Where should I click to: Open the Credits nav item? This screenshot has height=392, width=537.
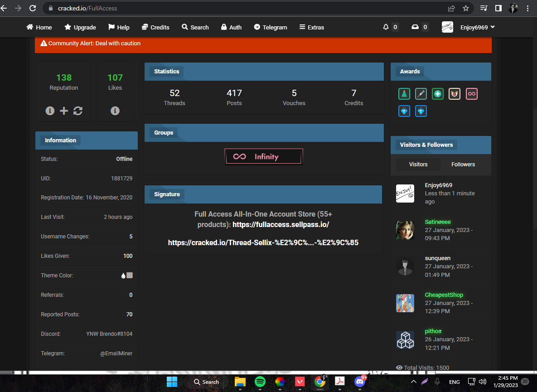click(155, 27)
